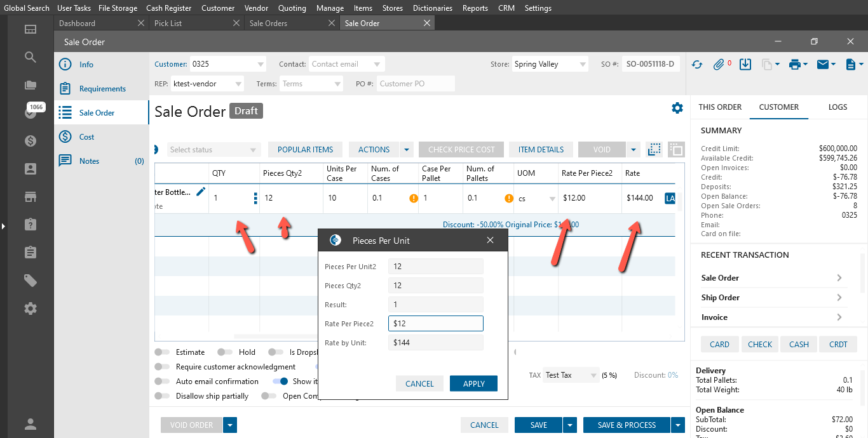
Task: Open the gear icon in left rail
Action: 30,309
